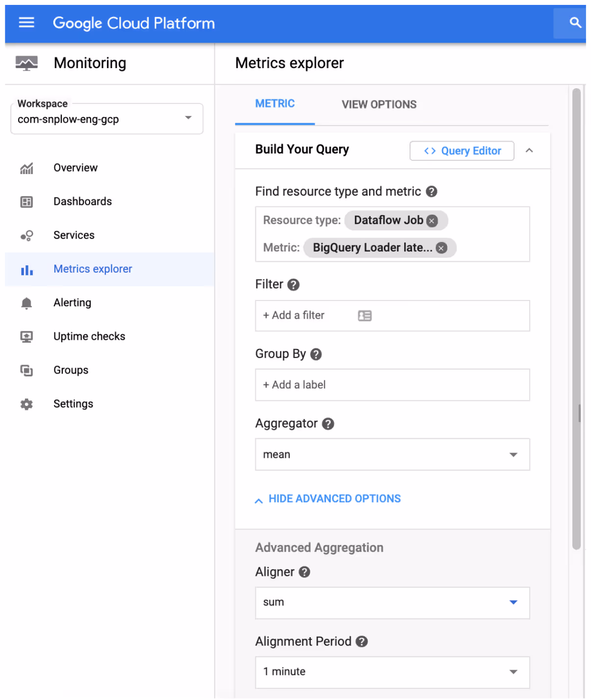Go to Groups in sidebar
591x700 pixels.
(x=109, y=371)
